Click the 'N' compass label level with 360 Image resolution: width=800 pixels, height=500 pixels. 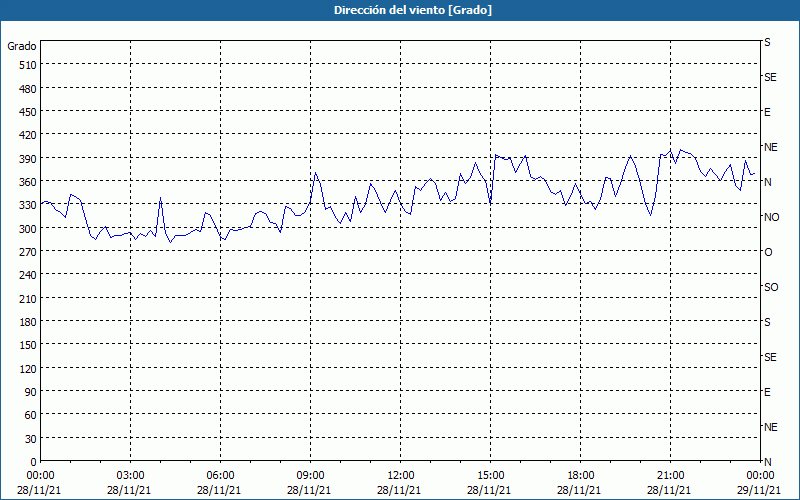click(767, 182)
